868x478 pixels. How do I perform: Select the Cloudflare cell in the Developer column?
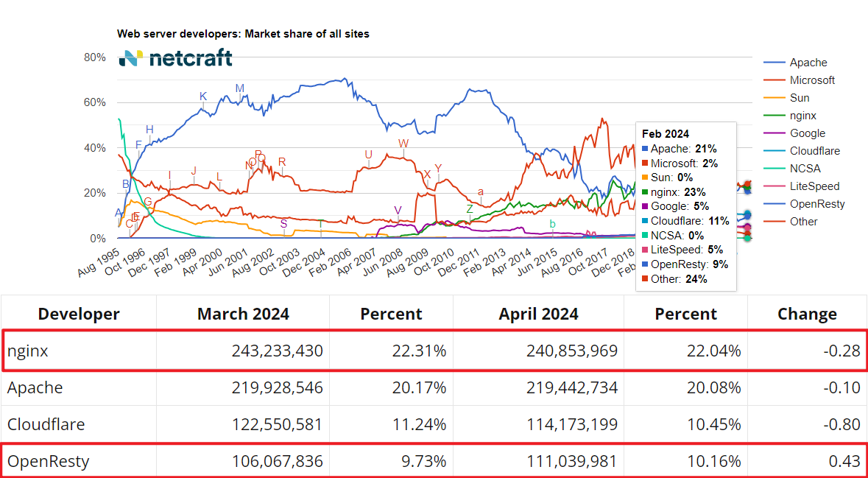click(x=80, y=425)
